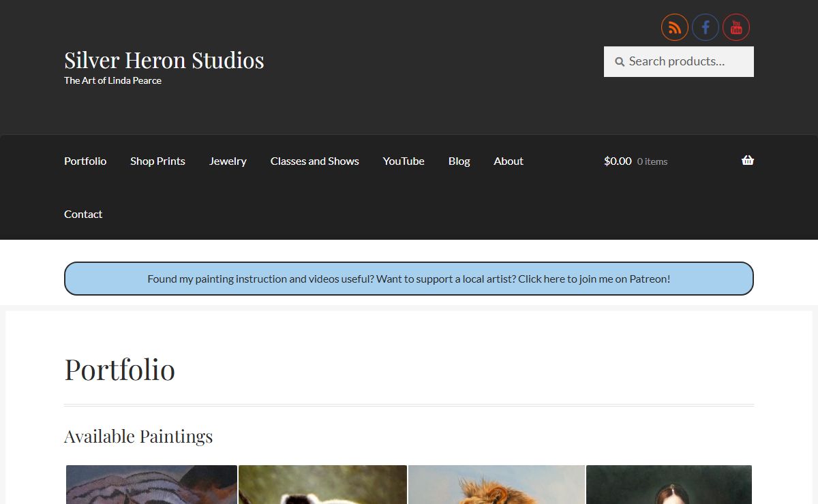Click the shopping basket cart icon
The image size is (818, 504).
748,161
